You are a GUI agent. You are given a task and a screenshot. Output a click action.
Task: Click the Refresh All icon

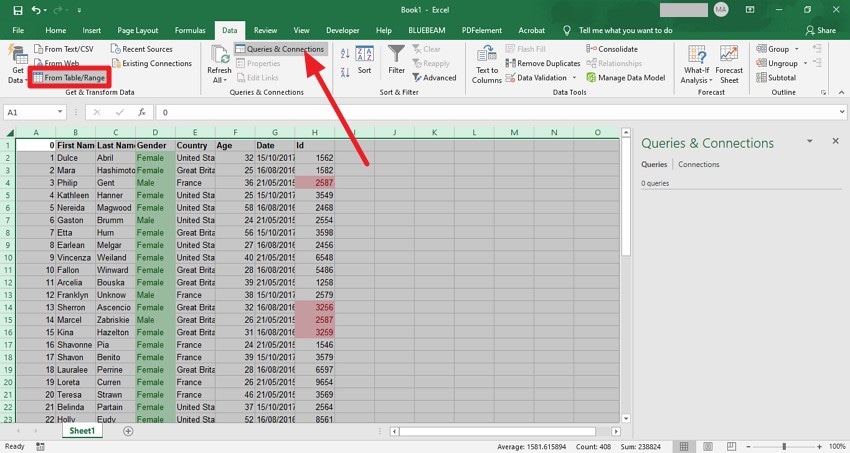(220, 55)
